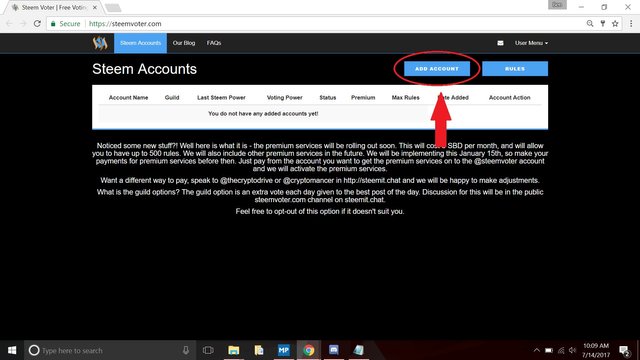Click the Chrome taskbar icon
640x360 pixels.
[x=309, y=350]
